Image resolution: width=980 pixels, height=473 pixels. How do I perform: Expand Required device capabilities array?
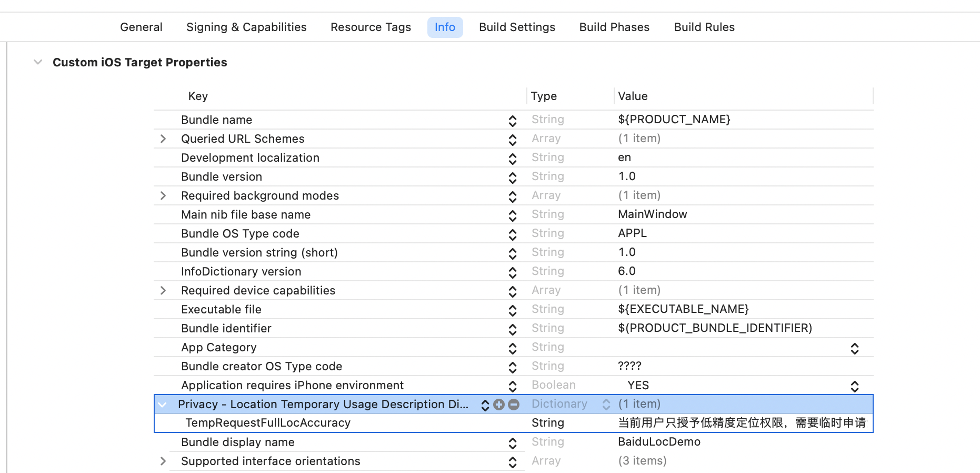[x=163, y=291]
